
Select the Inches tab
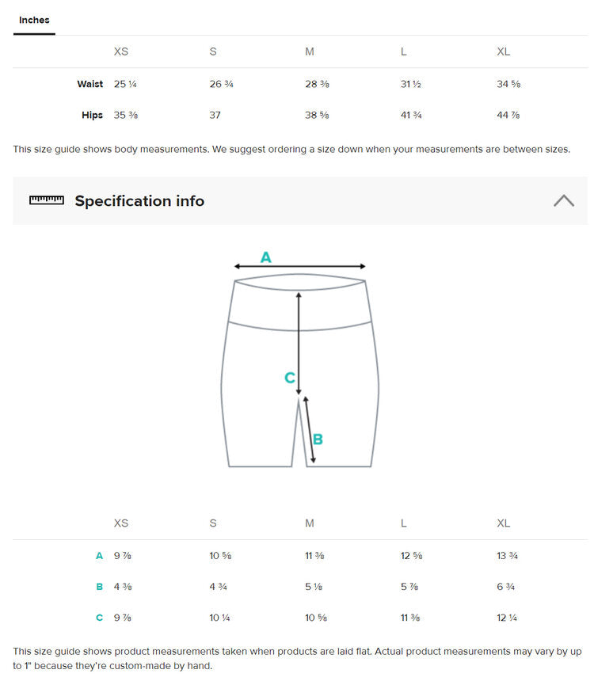pyautogui.click(x=34, y=20)
